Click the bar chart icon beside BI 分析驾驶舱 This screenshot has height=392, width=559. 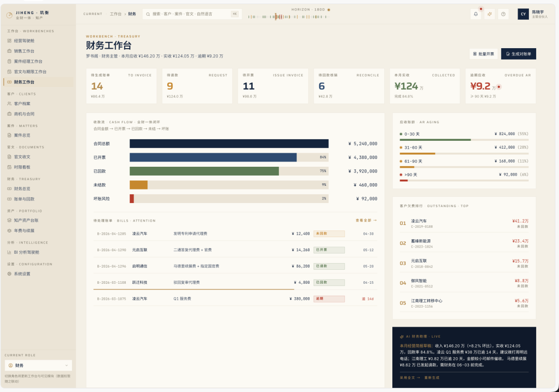tap(9, 252)
